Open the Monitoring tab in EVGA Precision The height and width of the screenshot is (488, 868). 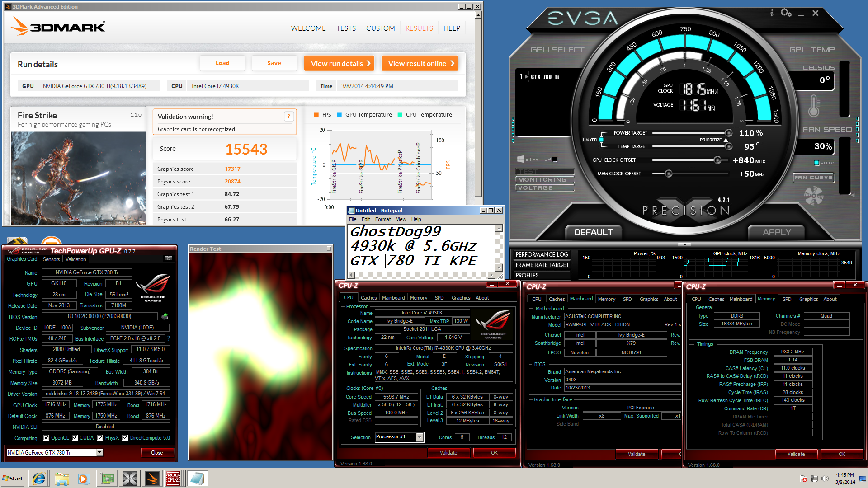[x=545, y=180]
